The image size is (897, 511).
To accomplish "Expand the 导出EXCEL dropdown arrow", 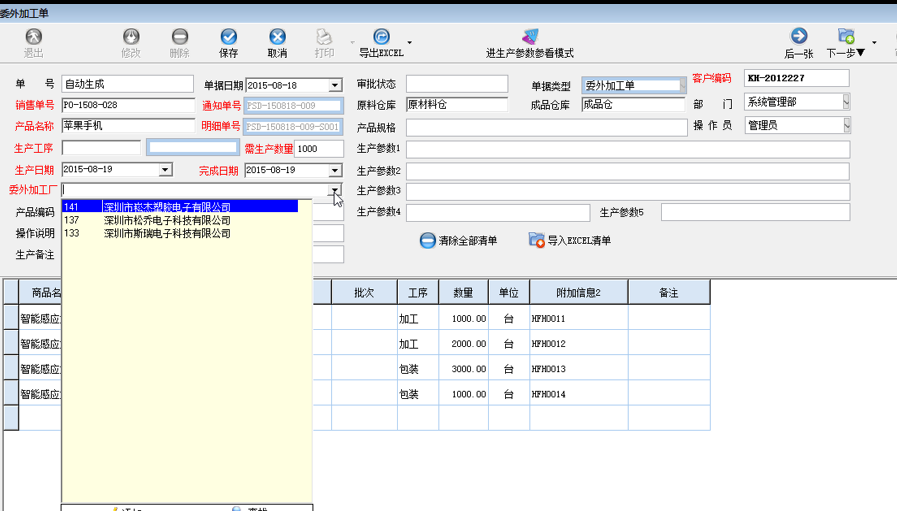I will [410, 42].
